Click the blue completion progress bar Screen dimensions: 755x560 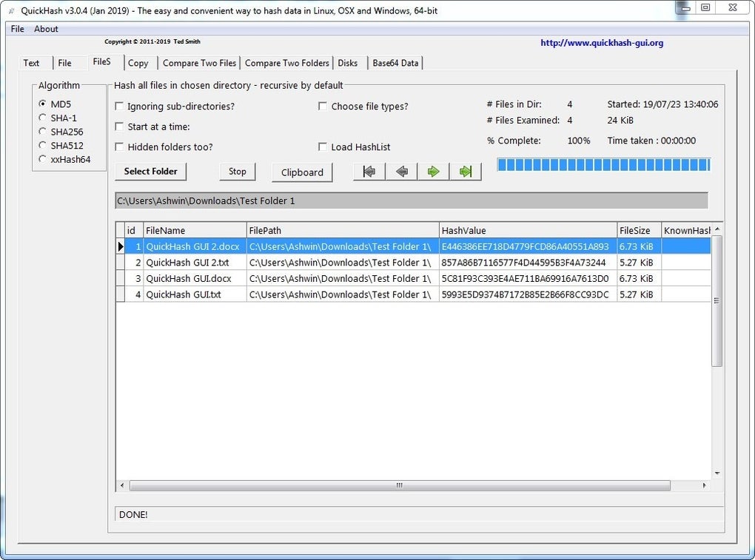[603, 166]
